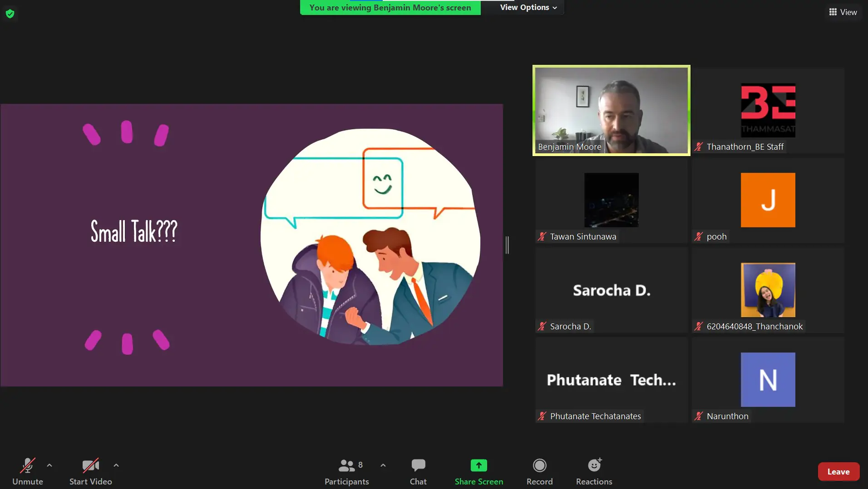
Task: Click the divider handle beside the shared screen
Action: pos(507,245)
